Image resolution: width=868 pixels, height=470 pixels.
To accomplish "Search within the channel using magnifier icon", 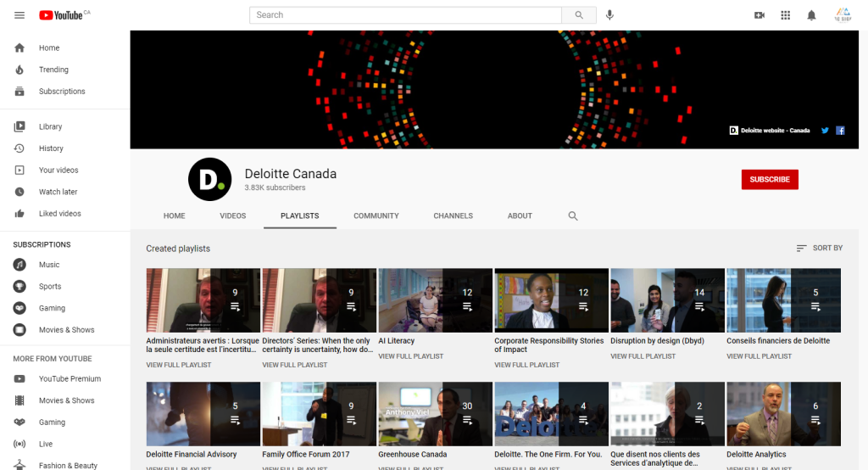I will coord(573,216).
